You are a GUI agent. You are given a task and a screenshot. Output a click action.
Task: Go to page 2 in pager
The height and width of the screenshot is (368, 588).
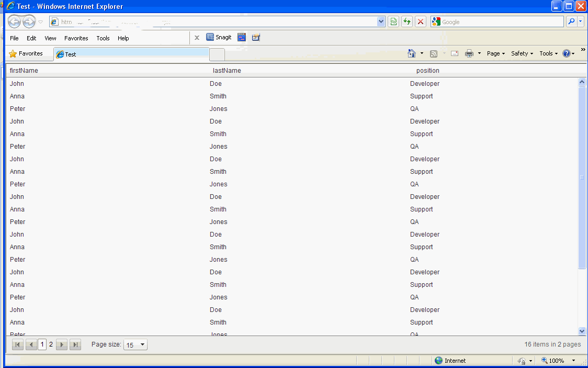coord(51,344)
